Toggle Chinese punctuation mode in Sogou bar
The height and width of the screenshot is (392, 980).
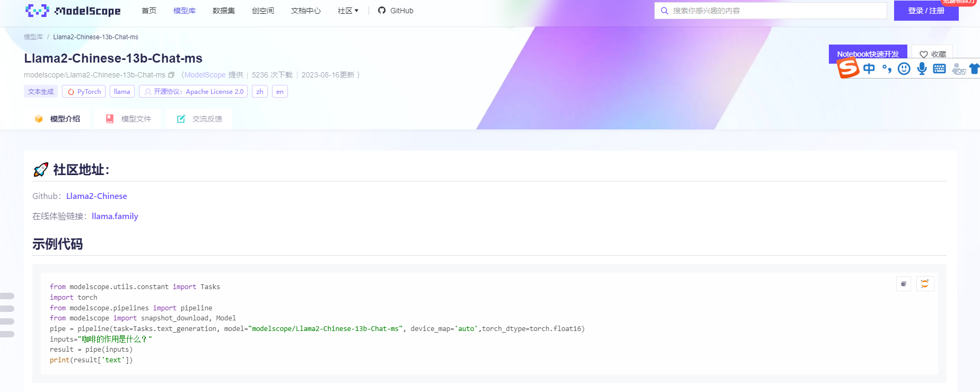pos(887,68)
